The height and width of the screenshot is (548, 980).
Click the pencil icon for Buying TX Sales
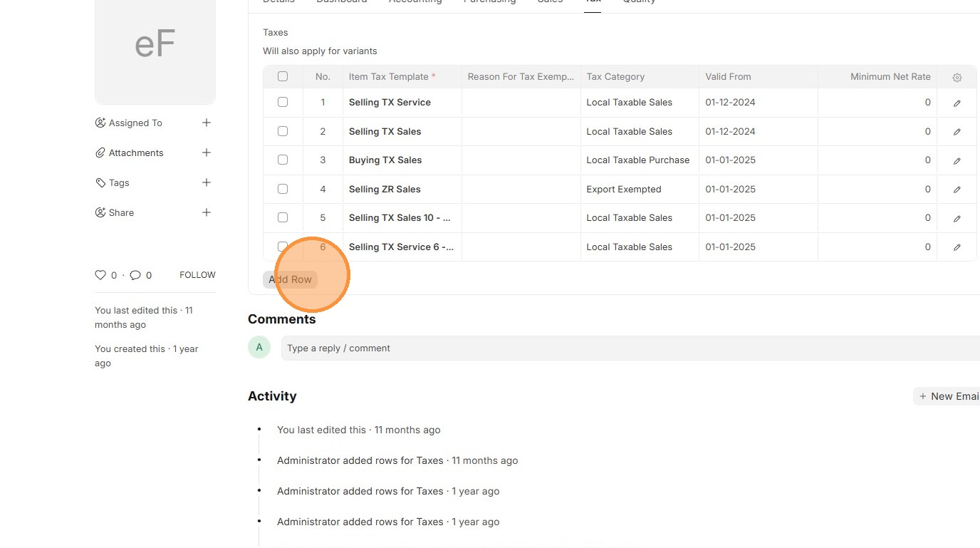tap(956, 160)
